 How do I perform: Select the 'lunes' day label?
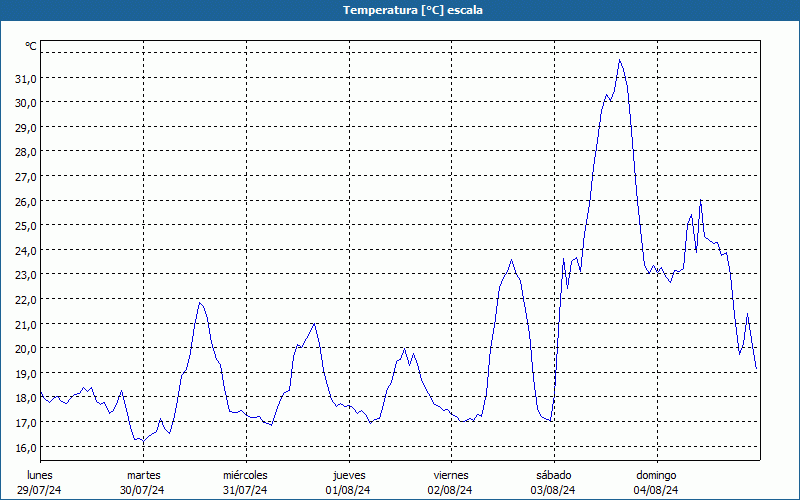(40, 476)
